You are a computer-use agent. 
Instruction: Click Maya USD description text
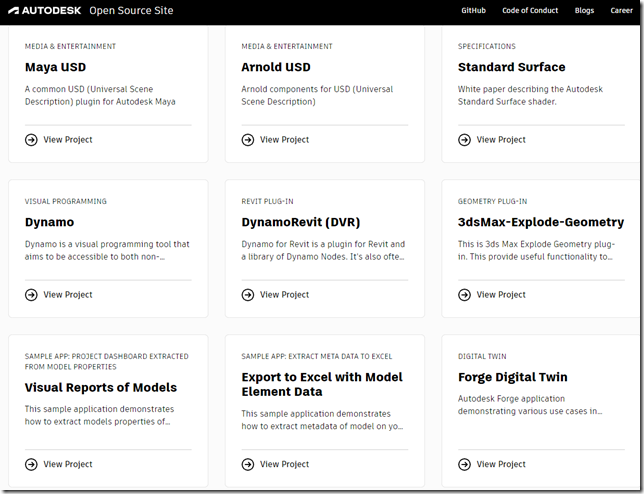tap(100, 95)
